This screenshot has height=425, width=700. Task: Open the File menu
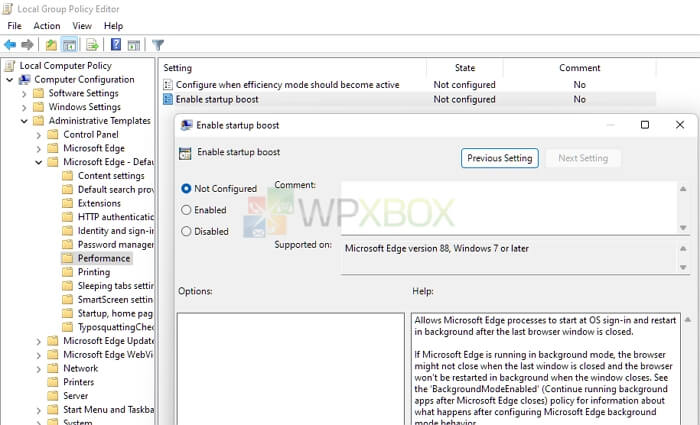tap(14, 26)
